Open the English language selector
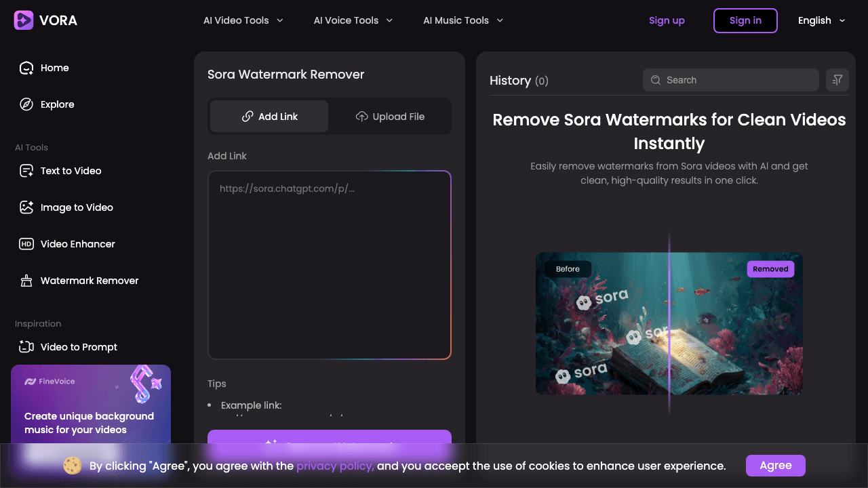This screenshot has height=488, width=868. 821,20
